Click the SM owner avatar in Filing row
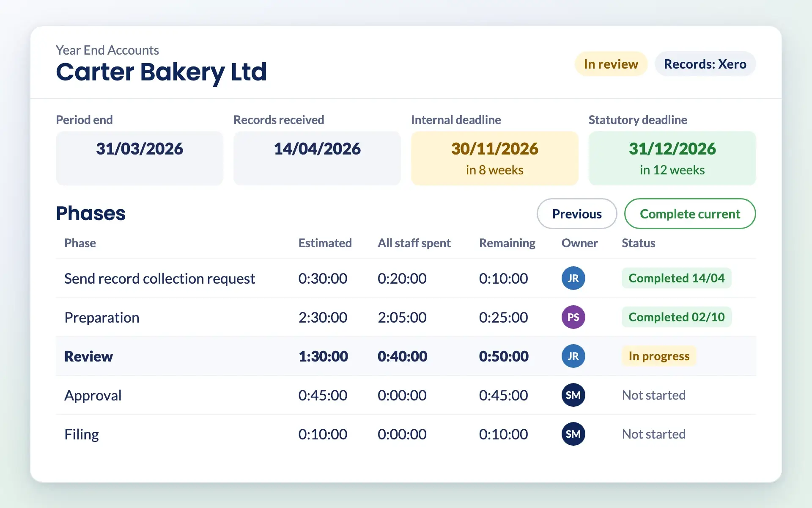The image size is (812, 508). (573, 434)
